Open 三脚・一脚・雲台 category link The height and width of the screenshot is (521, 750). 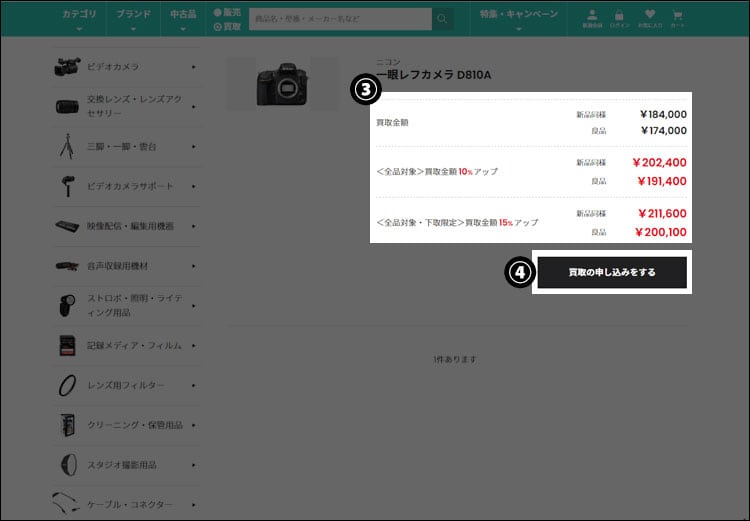tap(121, 146)
